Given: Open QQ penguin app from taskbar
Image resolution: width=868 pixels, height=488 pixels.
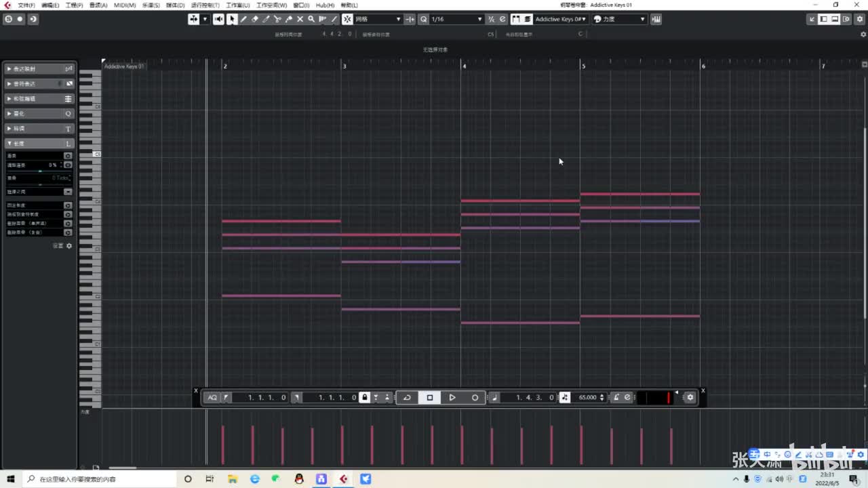Looking at the screenshot, I should pos(299,479).
